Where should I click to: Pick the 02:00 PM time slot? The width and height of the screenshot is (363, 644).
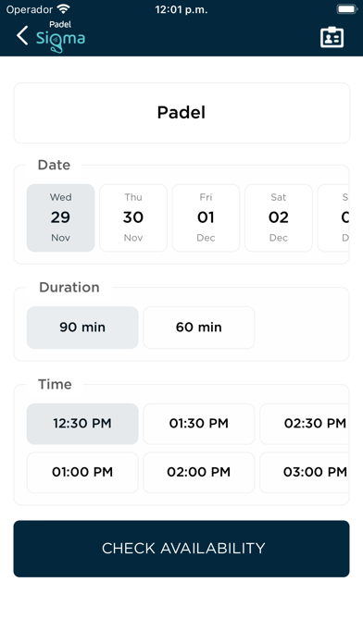point(199,472)
